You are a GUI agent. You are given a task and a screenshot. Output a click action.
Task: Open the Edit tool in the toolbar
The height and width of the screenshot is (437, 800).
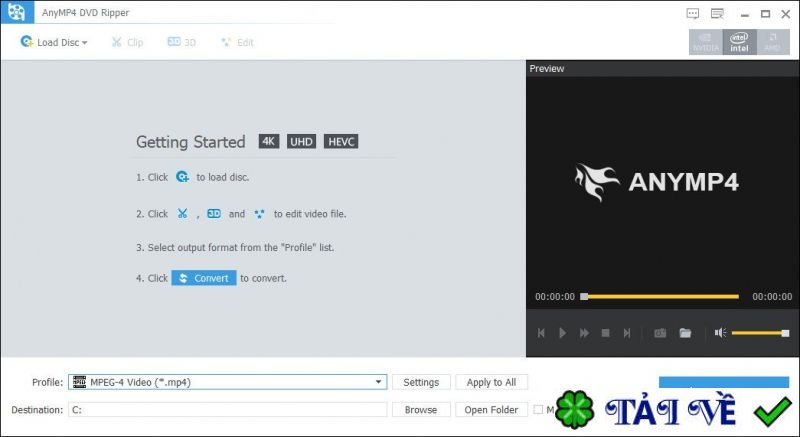(x=237, y=42)
